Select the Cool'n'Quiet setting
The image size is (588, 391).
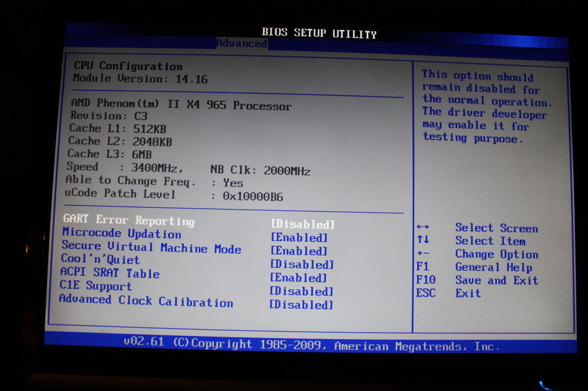tap(100, 259)
